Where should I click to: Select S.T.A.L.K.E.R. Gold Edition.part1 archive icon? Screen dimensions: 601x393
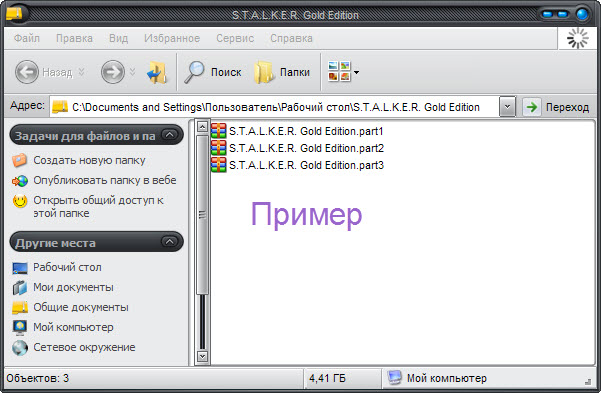click(218, 131)
